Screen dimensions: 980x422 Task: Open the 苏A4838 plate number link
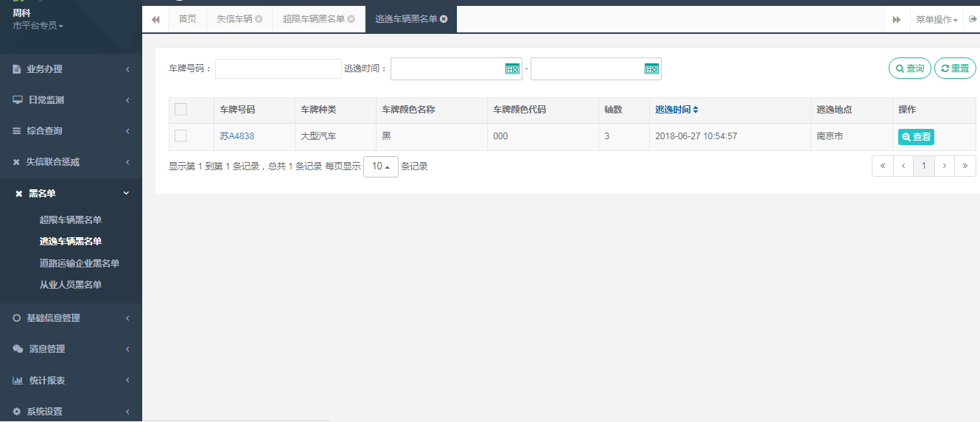[237, 136]
